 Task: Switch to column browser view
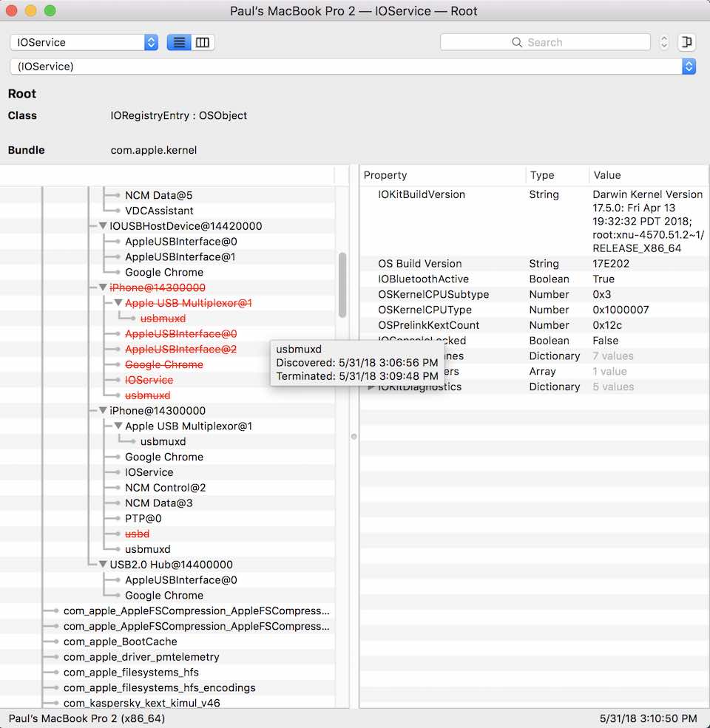(x=203, y=42)
